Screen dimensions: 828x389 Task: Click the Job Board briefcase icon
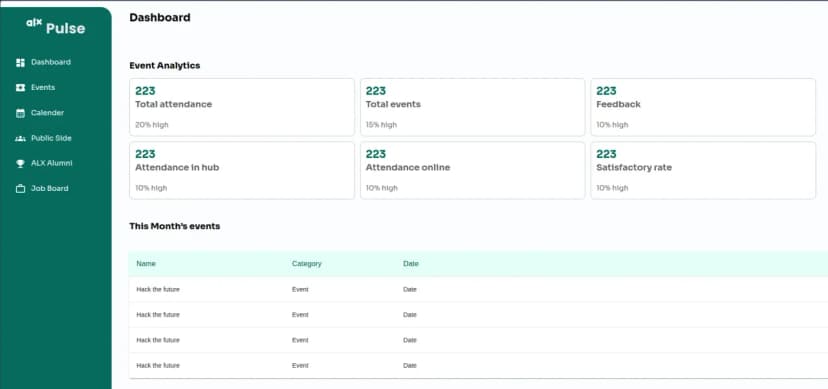coord(21,189)
